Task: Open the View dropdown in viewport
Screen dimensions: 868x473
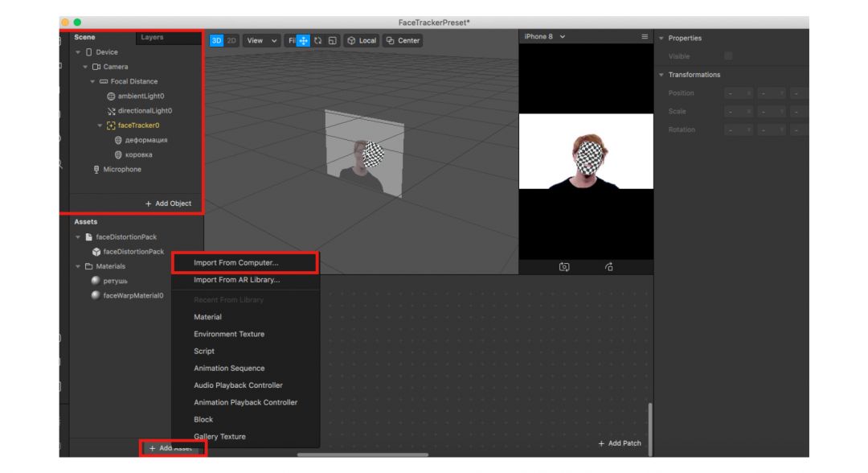Action: [x=262, y=40]
